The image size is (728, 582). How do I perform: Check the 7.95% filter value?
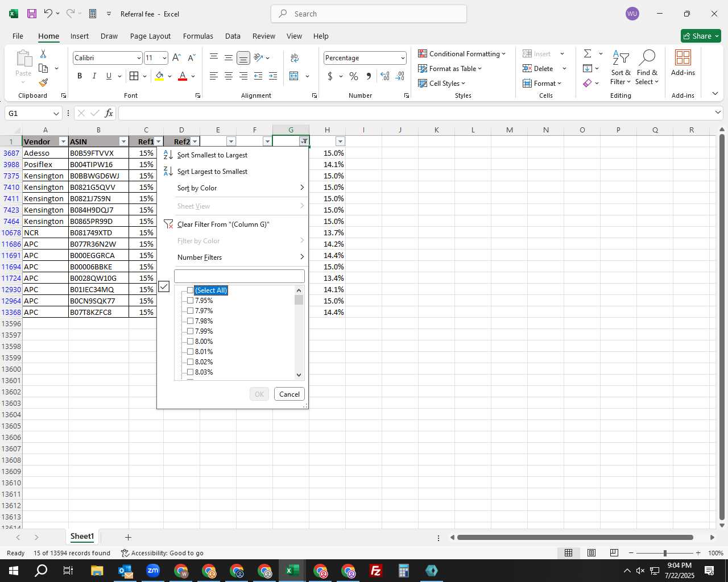[190, 301]
